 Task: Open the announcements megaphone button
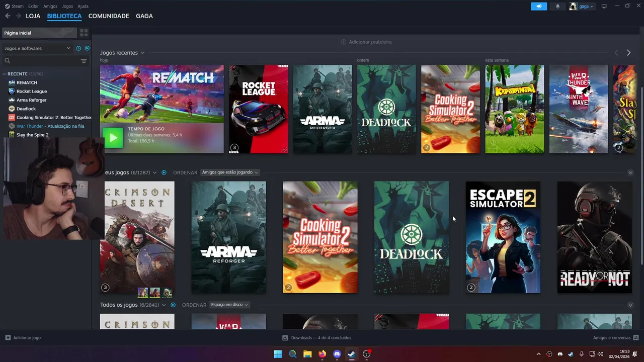[538, 6]
